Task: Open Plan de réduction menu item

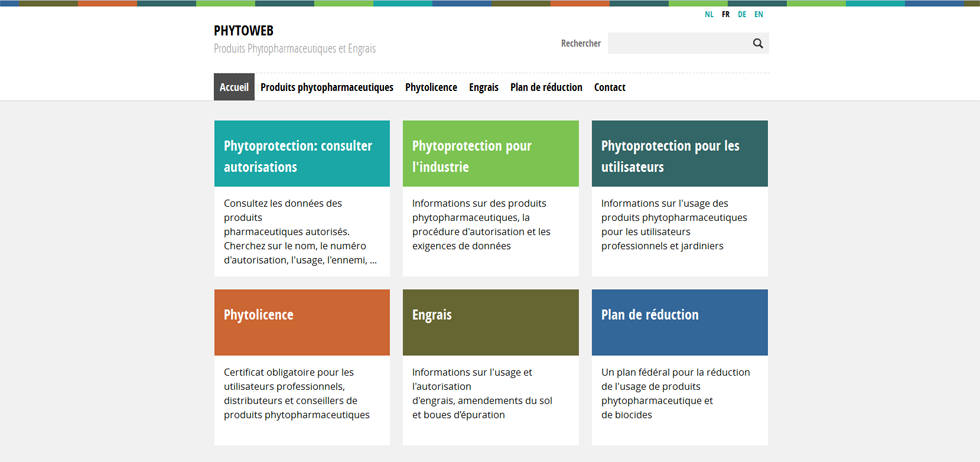Action: pos(546,87)
